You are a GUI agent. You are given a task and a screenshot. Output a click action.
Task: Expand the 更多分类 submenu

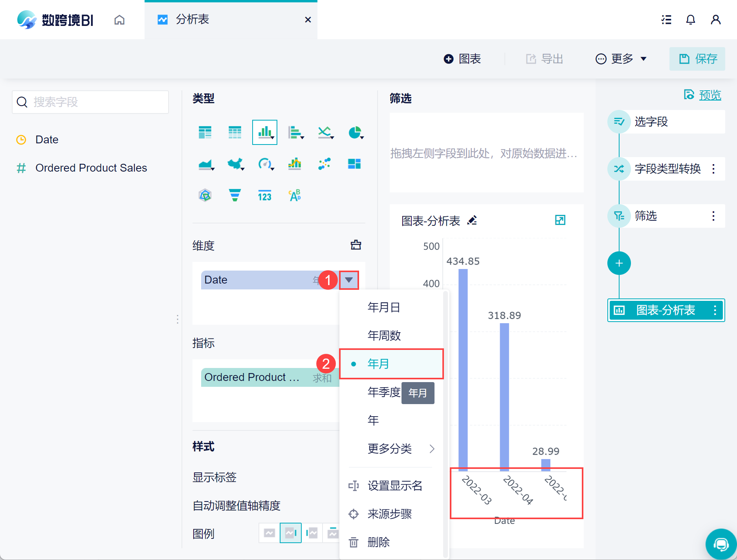pyautogui.click(x=391, y=448)
